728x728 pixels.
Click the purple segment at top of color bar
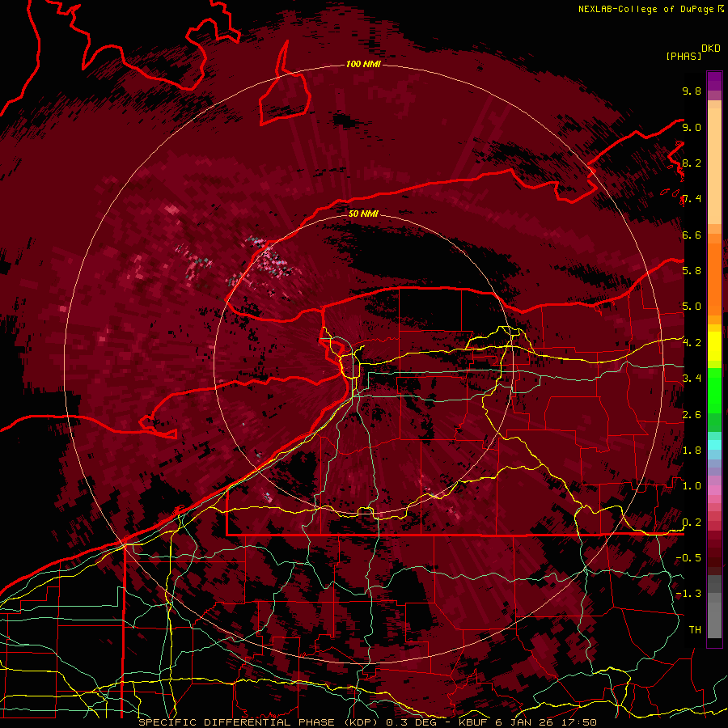[714, 81]
